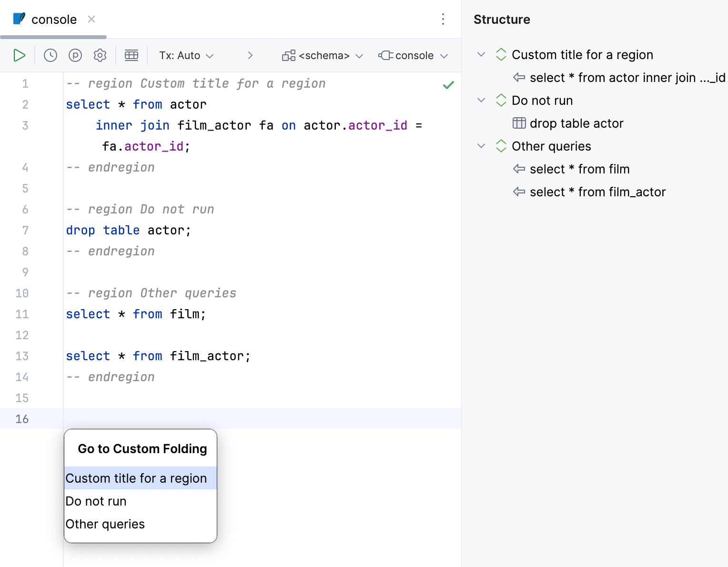Viewport: 728px width, 567px height.
Task: Click the playground P icon
Action: click(x=75, y=55)
